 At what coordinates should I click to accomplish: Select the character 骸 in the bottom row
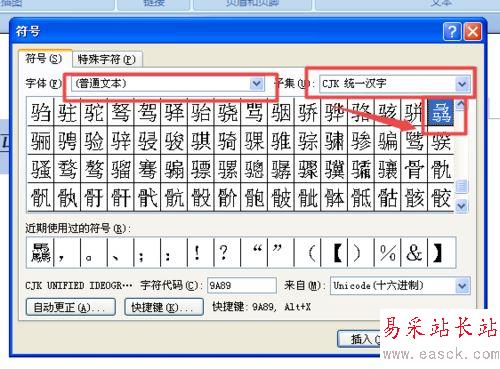coord(414,197)
